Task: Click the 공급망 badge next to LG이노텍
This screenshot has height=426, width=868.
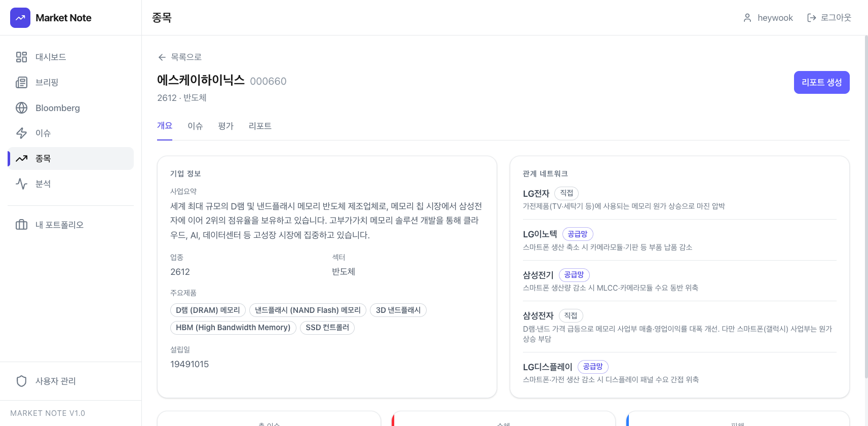Action: [x=578, y=234]
